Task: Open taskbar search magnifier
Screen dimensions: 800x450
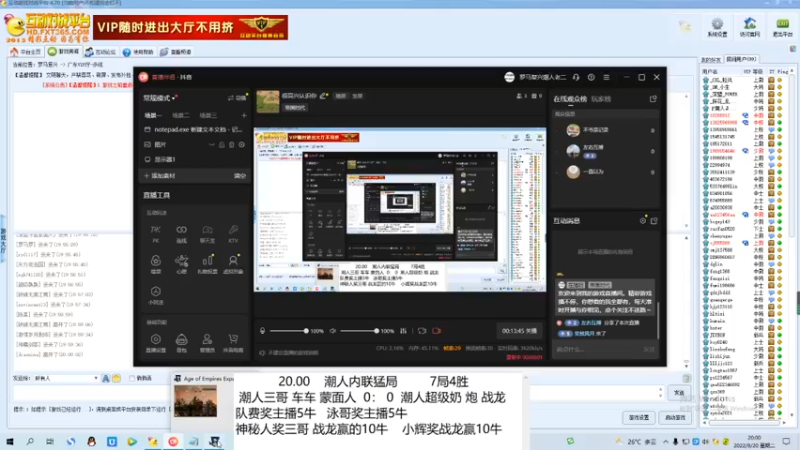Action: coord(30,441)
